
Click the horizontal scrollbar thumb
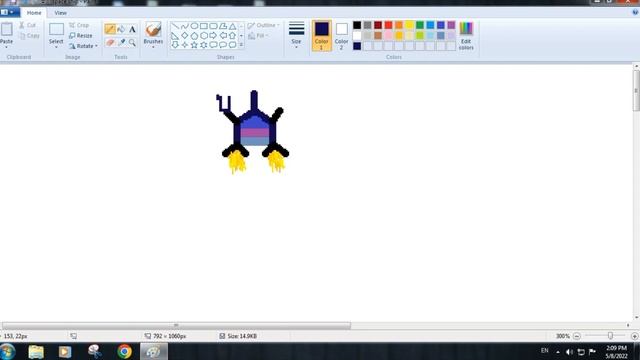[176, 325]
